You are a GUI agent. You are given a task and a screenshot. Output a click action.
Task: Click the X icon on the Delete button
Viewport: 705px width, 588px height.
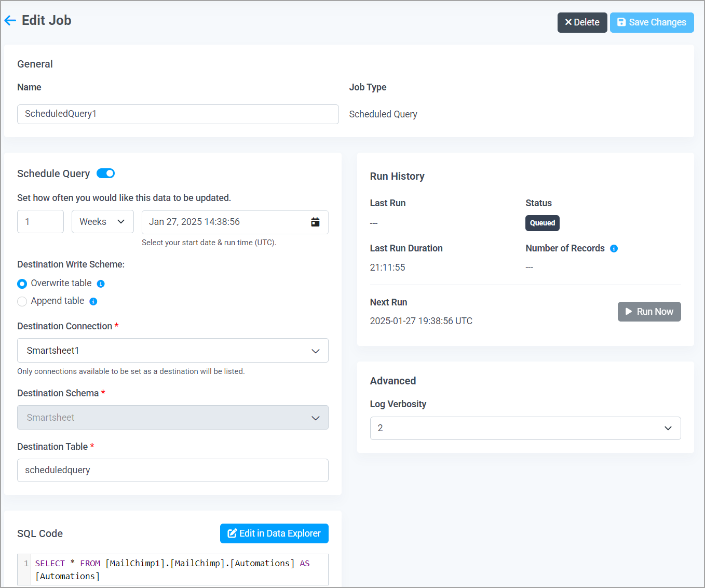click(x=570, y=22)
